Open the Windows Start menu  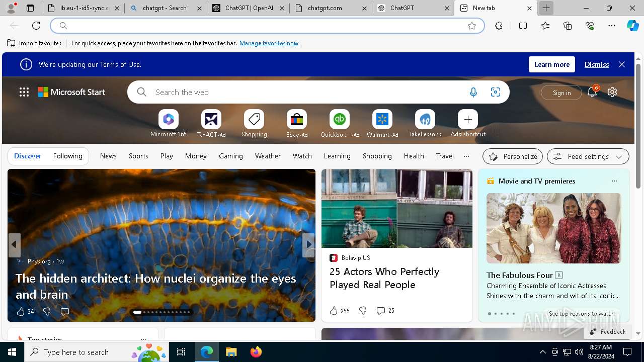click(12, 352)
